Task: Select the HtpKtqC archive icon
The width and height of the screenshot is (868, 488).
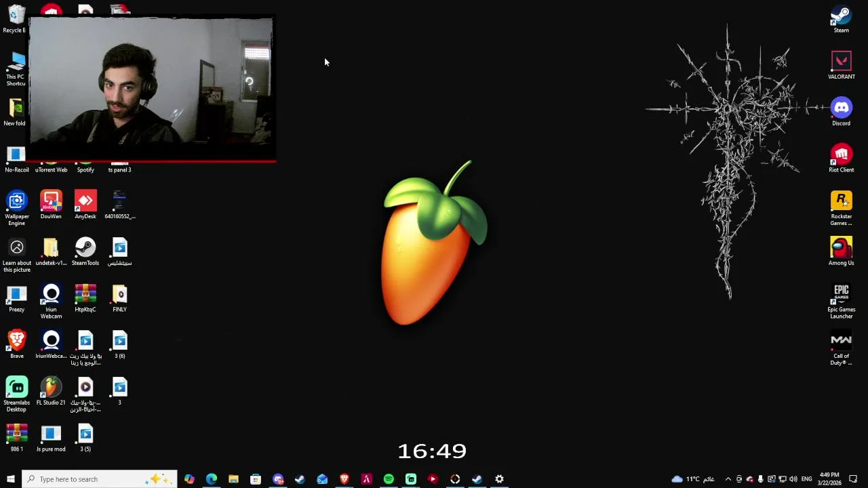Action: [85, 298]
